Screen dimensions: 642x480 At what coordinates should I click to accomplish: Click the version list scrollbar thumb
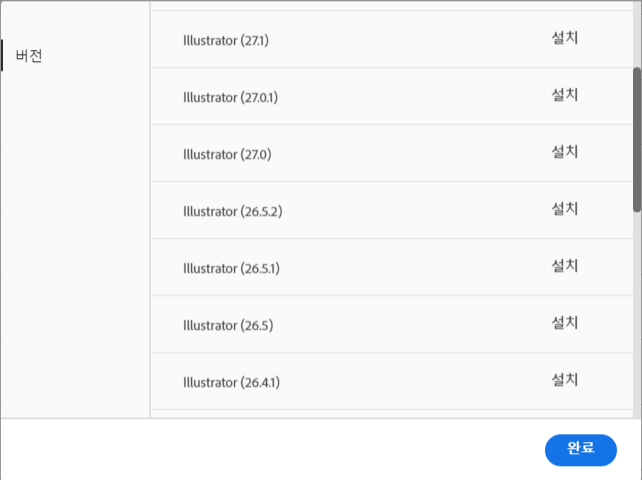tap(637, 140)
